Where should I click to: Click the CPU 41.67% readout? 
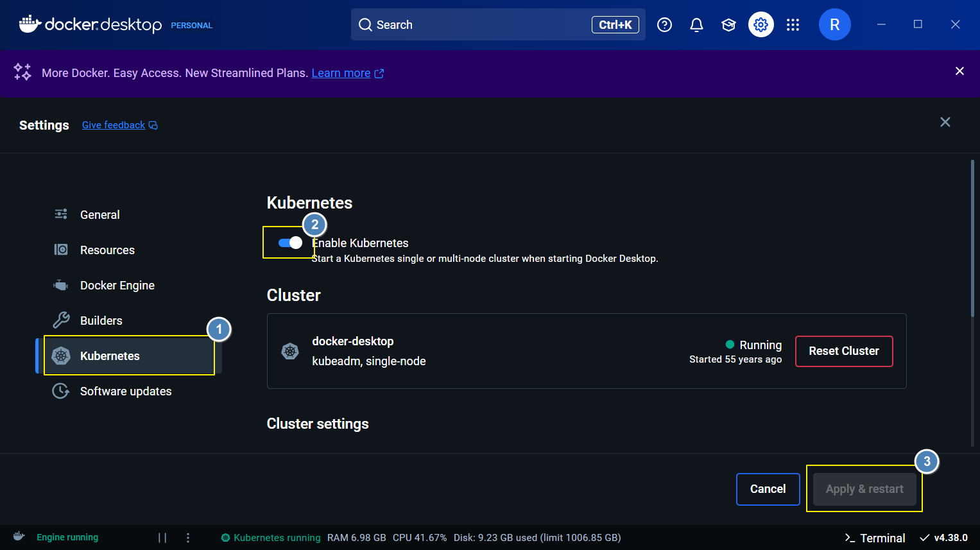point(420,538)
